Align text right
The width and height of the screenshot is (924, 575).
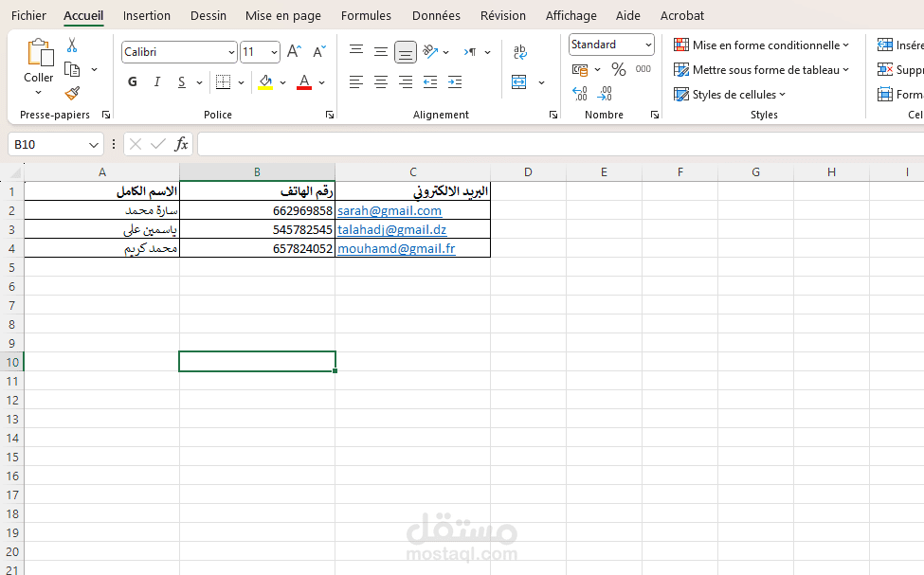(x=406, y=81)
